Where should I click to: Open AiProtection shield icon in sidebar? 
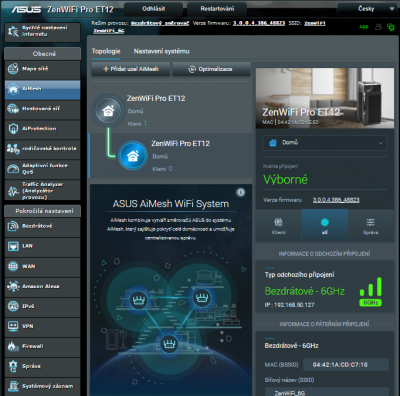point(13,129)
